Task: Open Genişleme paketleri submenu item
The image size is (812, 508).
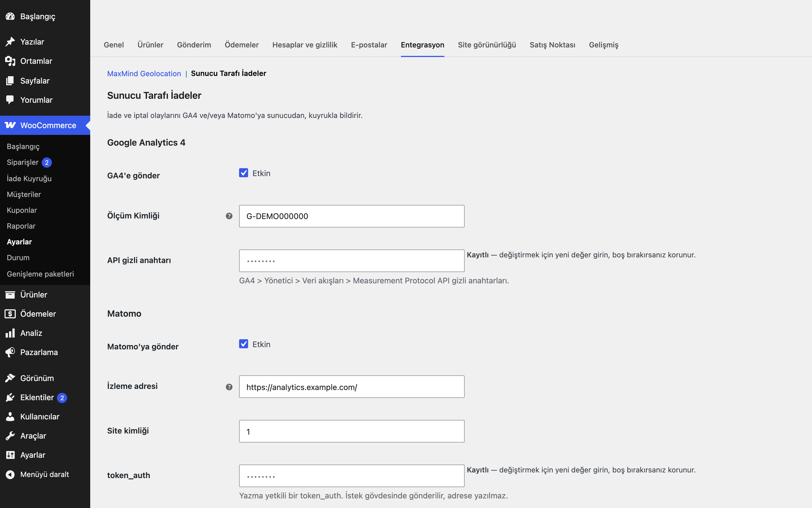Action: click(40, 274)
